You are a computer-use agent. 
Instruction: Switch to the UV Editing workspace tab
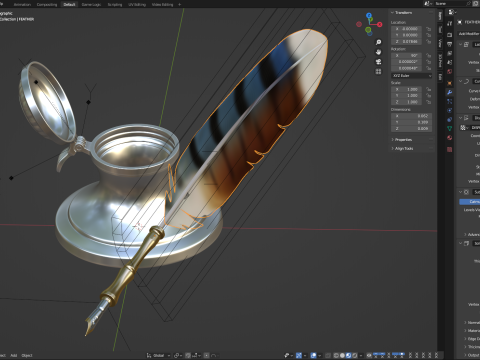point(137,4)
